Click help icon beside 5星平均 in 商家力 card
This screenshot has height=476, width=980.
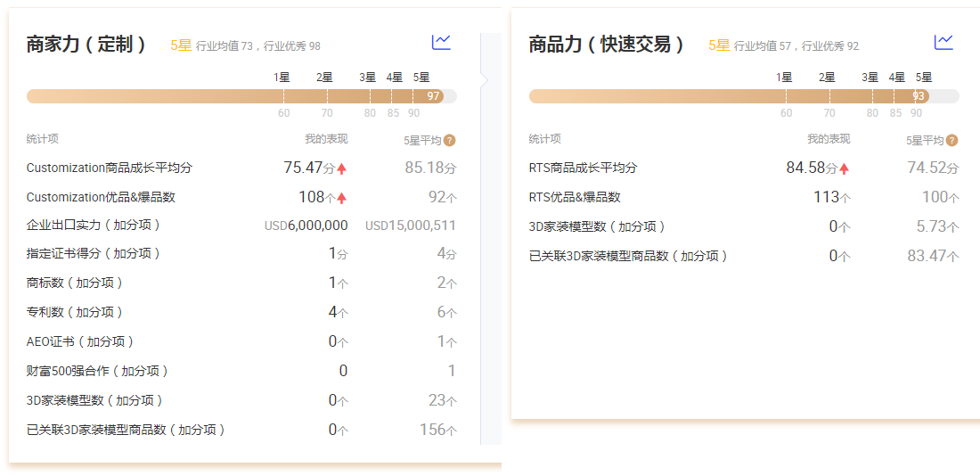click(450, 140)
